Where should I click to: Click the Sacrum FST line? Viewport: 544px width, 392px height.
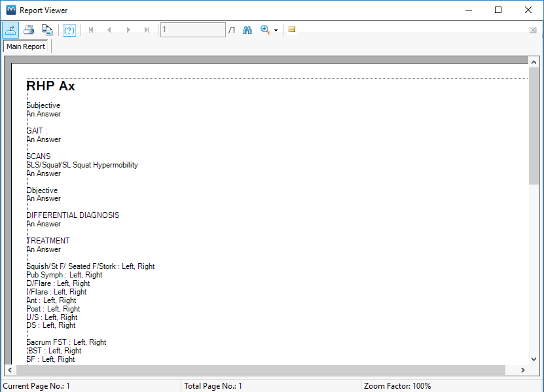click(66, 342)
